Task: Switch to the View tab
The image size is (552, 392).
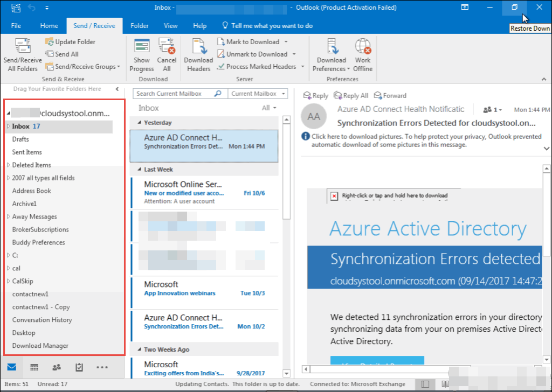Action: pos(171,26)
